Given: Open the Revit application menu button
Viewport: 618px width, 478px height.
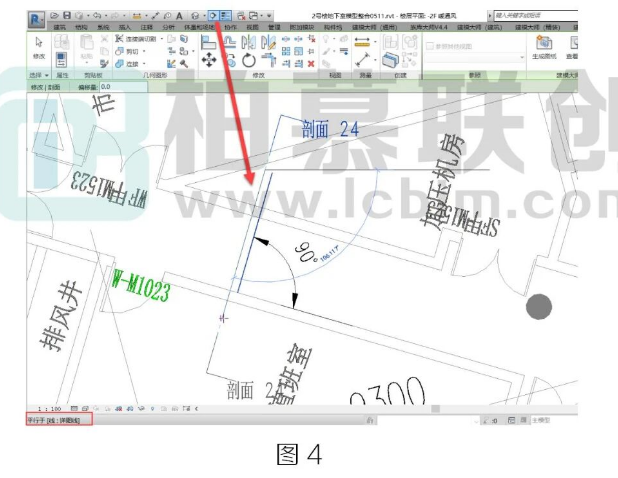Looking at the screenshot, I should click(x=36, y=19).
